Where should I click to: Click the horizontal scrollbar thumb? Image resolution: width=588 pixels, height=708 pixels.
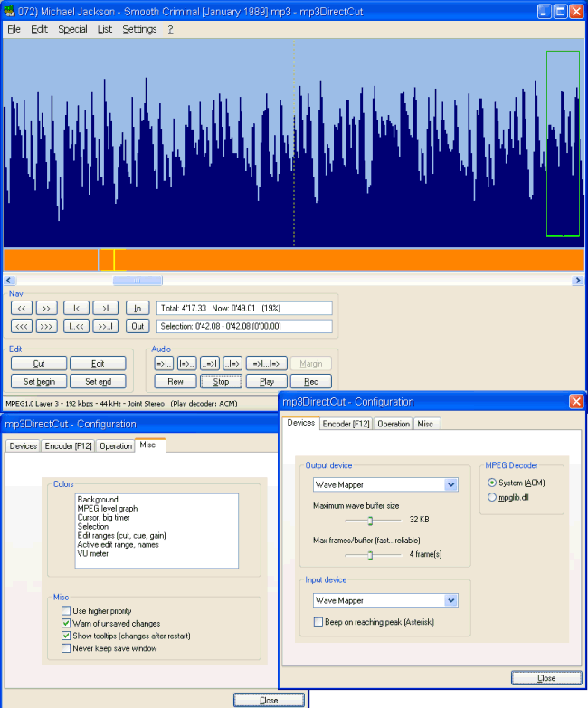[138, 281]
